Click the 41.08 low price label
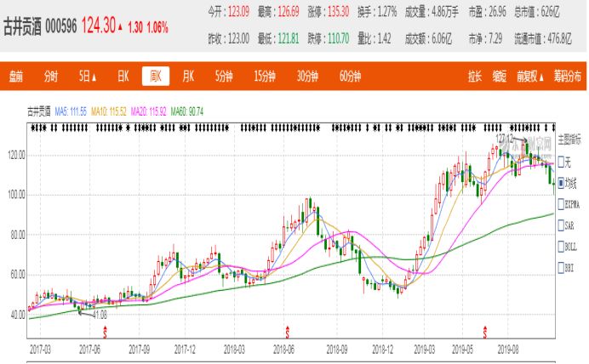Image resolution: width=589 pixels, height=364 pixels. (100, 315)
